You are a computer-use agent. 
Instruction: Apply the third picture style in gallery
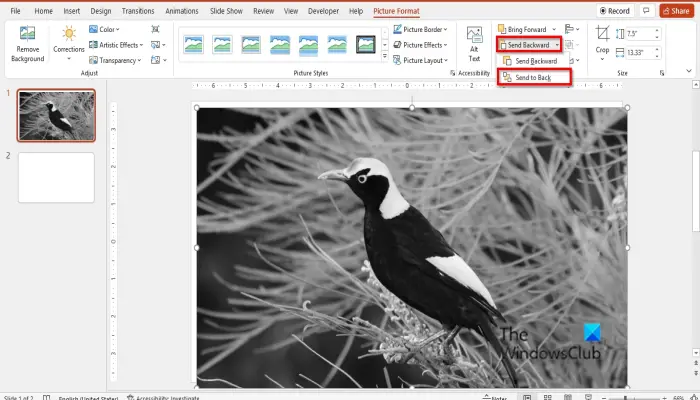point(250,45)
